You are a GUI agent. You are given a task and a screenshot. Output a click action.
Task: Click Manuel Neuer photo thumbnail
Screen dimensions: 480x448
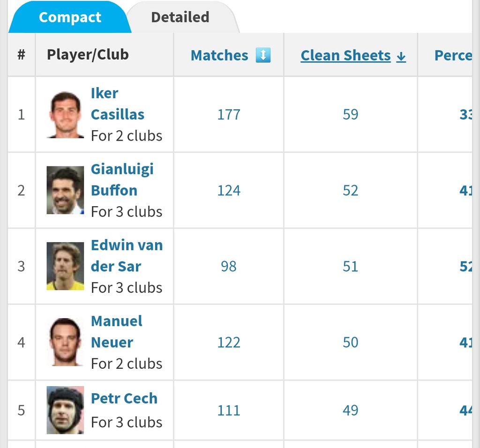65,342
